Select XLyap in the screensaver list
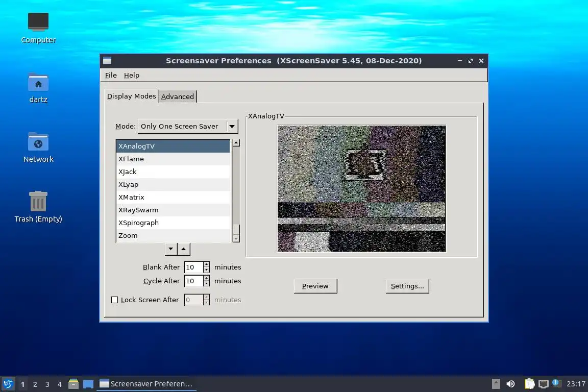This screenshot has height=392, width=588. (173, 185)
